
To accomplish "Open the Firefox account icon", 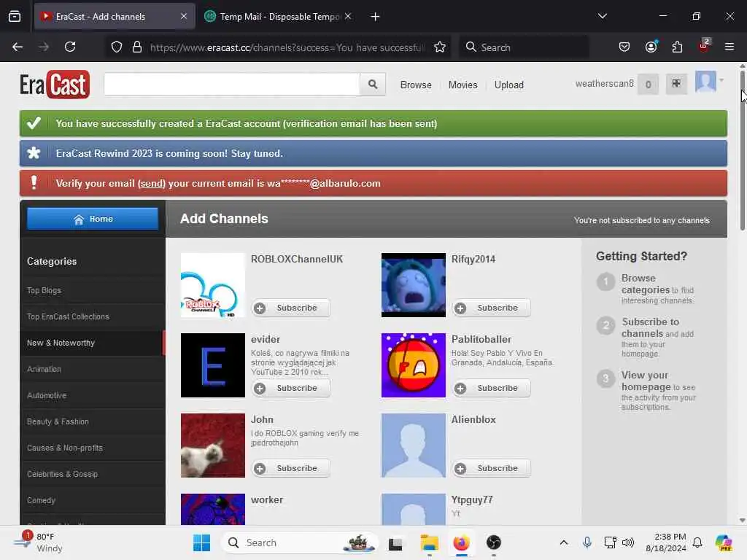I will pos(651,47).
